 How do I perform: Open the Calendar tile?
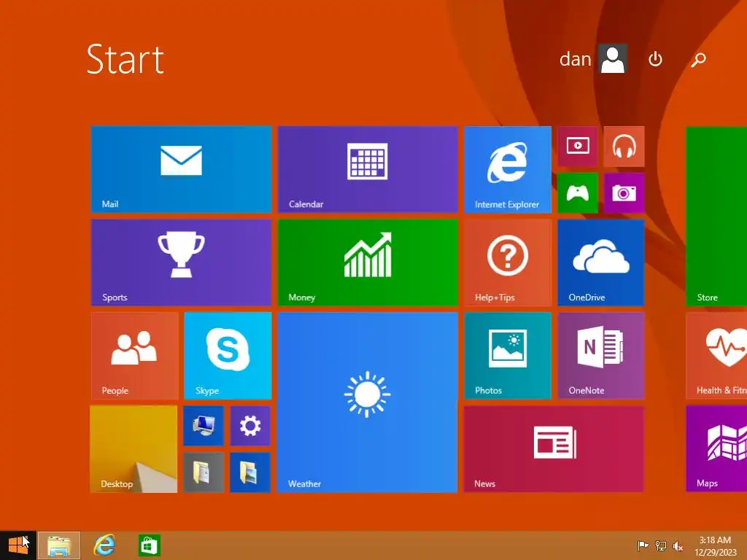point(368,169)
